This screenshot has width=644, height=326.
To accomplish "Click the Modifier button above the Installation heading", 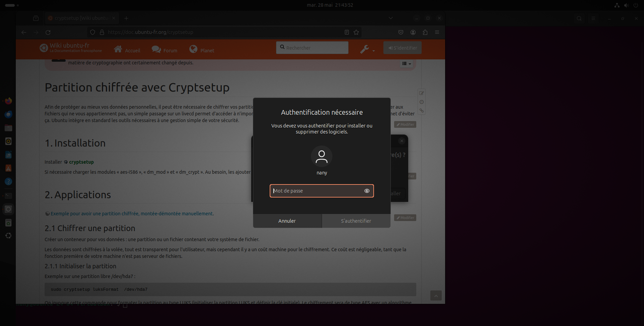I will [x=405, y=124].
